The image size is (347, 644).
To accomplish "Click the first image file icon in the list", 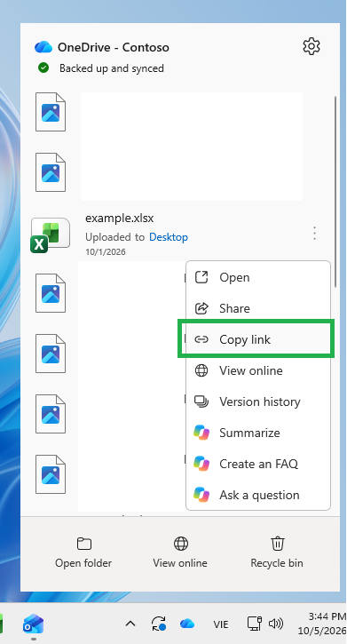I will [51, 112].
